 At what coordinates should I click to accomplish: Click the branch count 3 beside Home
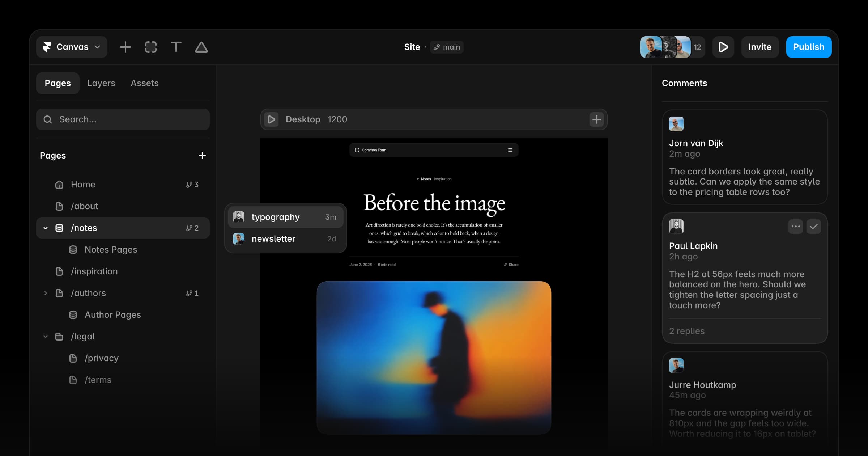192,185
